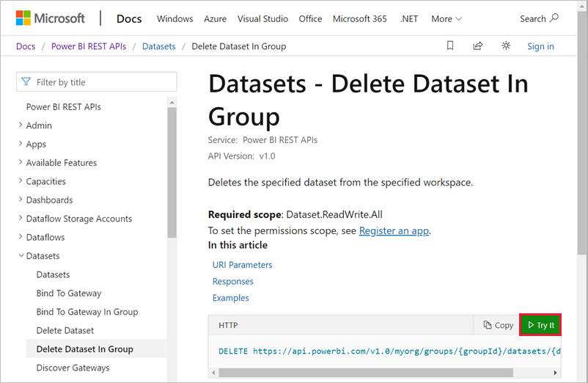This screenshot has width=588, height=383.
Task: Click the bookmark icon
Action: point(450,46)
